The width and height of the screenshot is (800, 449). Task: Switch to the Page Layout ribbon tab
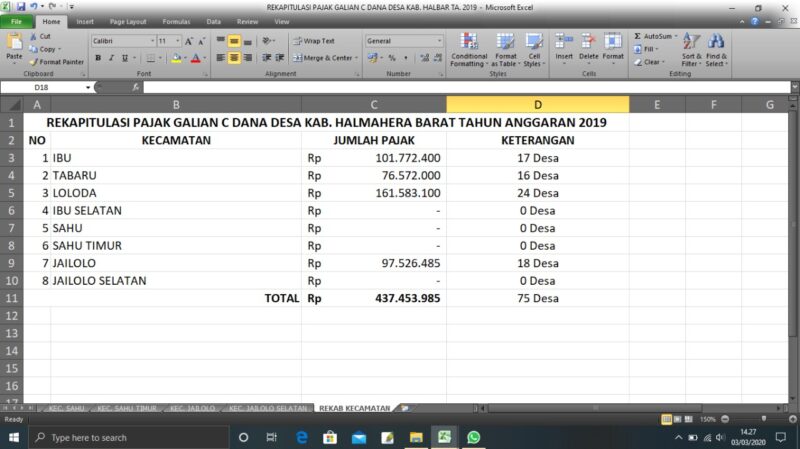coord(127,21)
